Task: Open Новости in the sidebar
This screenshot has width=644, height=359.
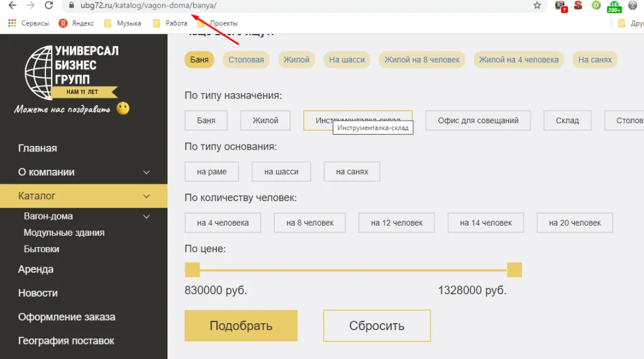Action: click(x=38, y=293)
